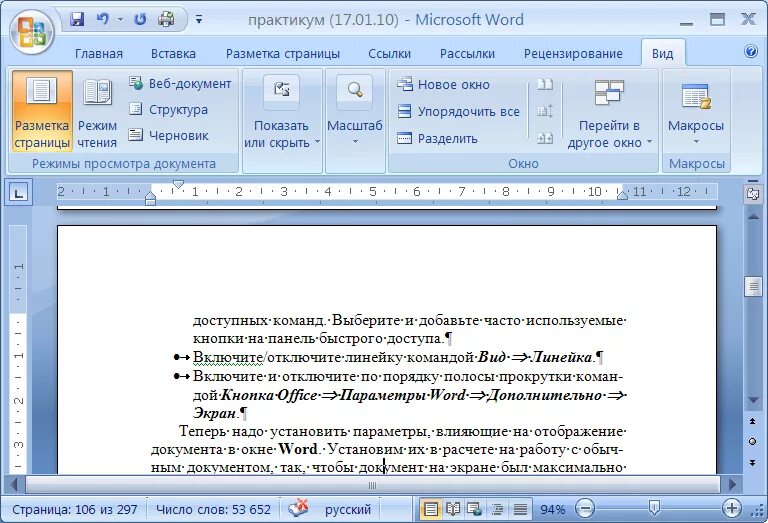Repeat last action in quick access toolbar
The width and height of the screenshot is (768, 523).
pos(140,20)
